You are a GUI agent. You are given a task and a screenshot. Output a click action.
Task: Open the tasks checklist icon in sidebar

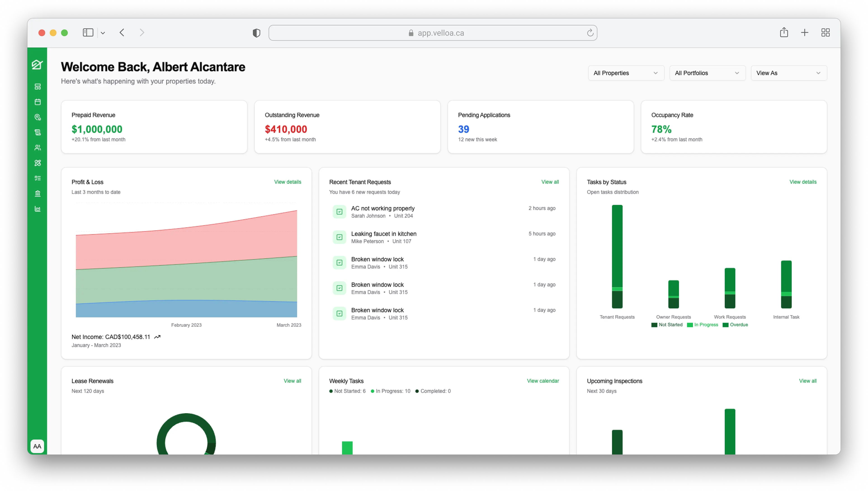pyautogui.click(x=37, y=178)
